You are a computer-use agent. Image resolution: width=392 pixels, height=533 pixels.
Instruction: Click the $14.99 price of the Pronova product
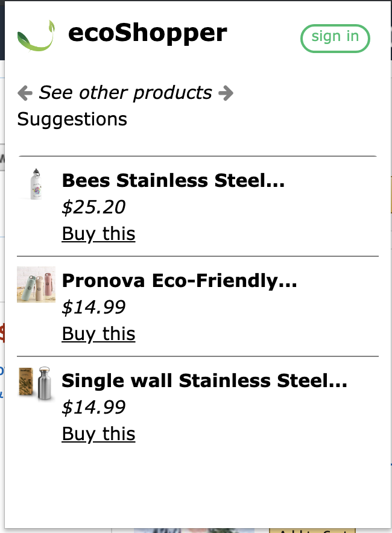click(93, 307)
